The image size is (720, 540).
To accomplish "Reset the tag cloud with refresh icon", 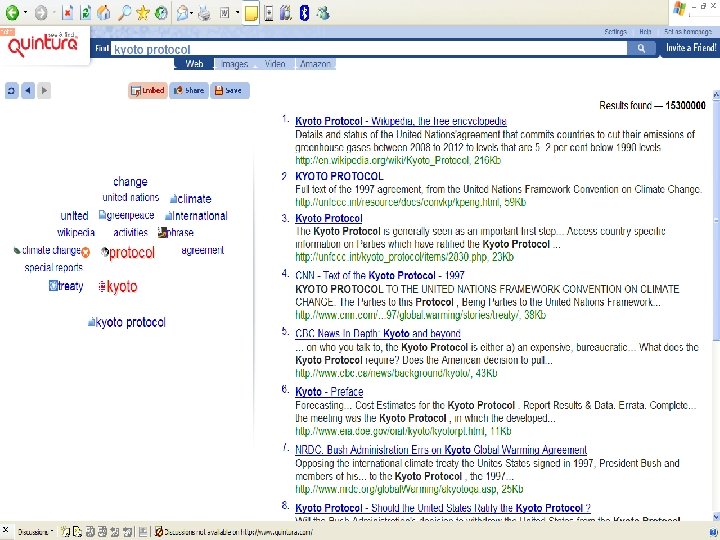I will coord(11,90).
